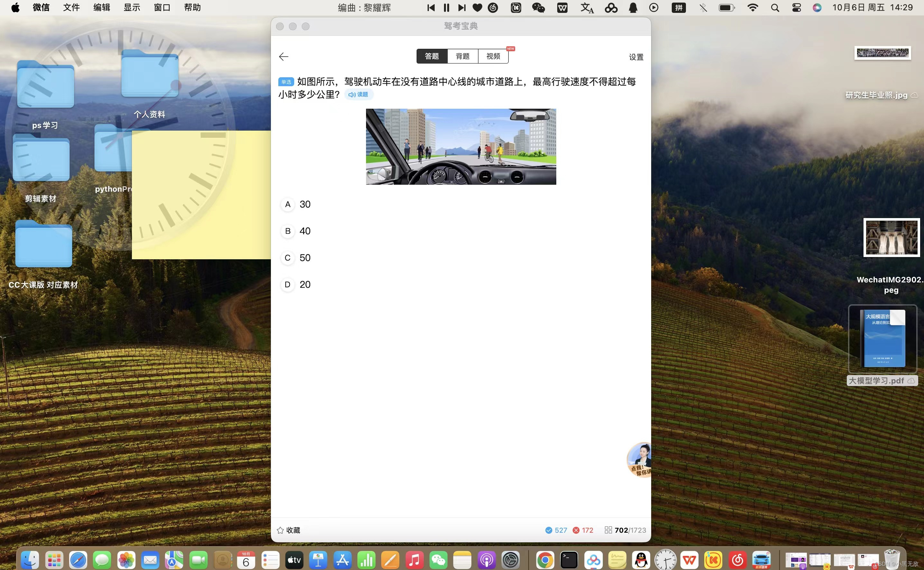Open the date and time 14:29
Image resolution: width=924 pixels, height=570 pixels.
click(x=872, y=7)
